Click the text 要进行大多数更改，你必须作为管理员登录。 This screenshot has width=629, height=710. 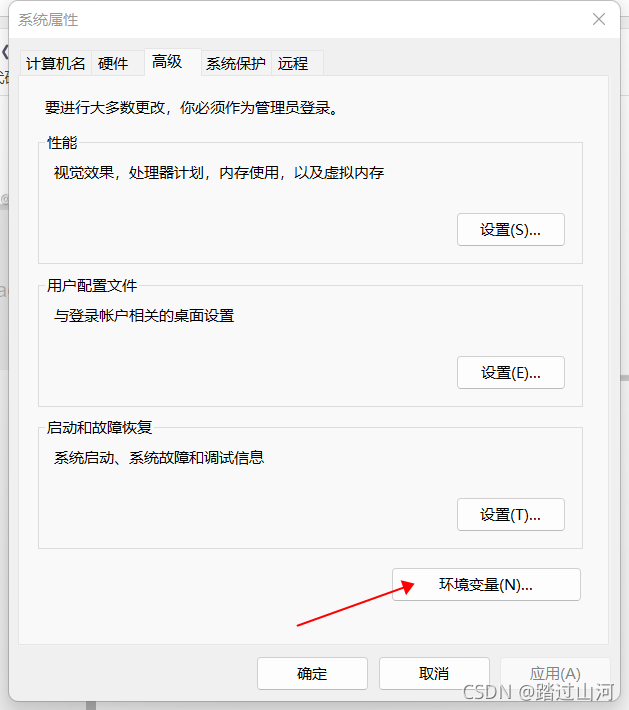192,108
